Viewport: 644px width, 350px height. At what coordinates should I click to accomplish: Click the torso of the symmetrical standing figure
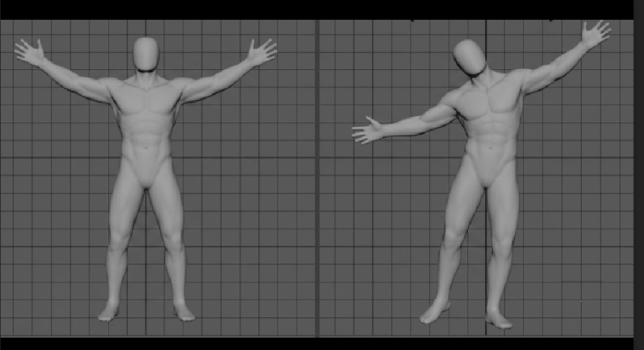[146, 114]
